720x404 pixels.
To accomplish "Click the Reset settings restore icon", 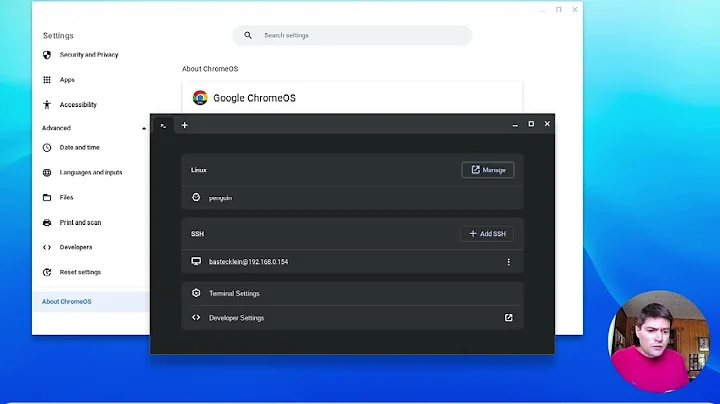I will pyautogui.click(x=47, y=272).
